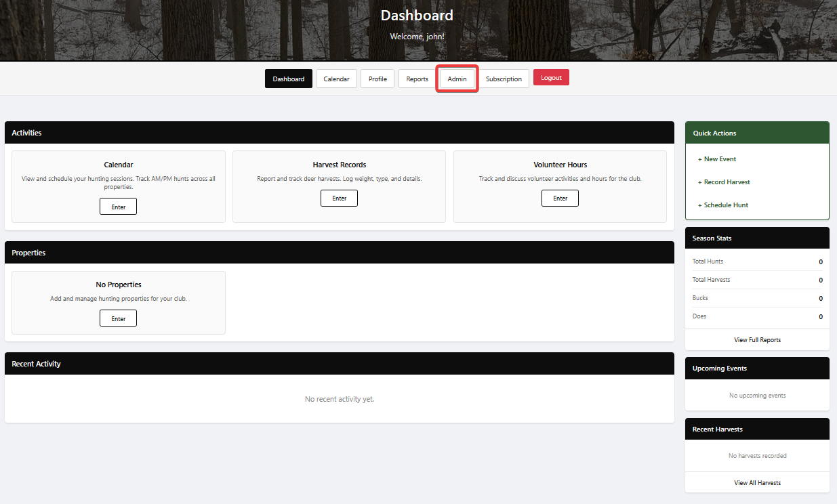Click the Logout button
Screen dimensions: 837x504
[x=551, y=77]
